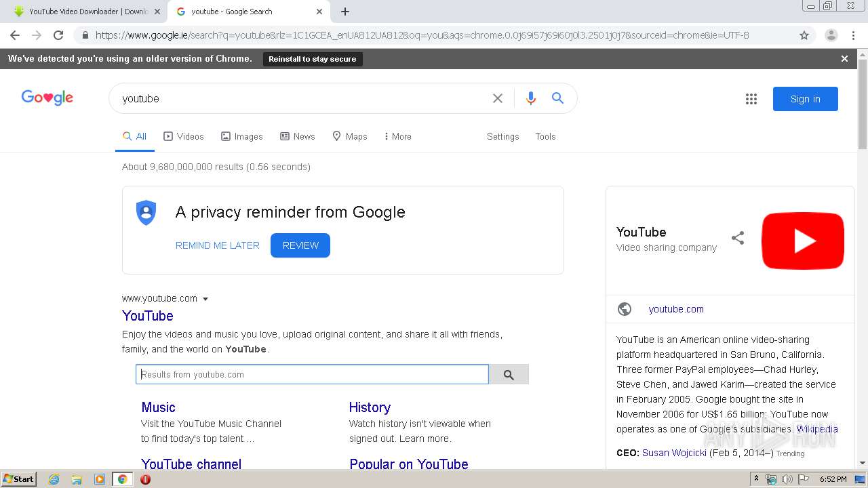The height and width of the screenshot is (488, 868).
Task: Open the Google apps grid
Action: [x=751, y=99]
